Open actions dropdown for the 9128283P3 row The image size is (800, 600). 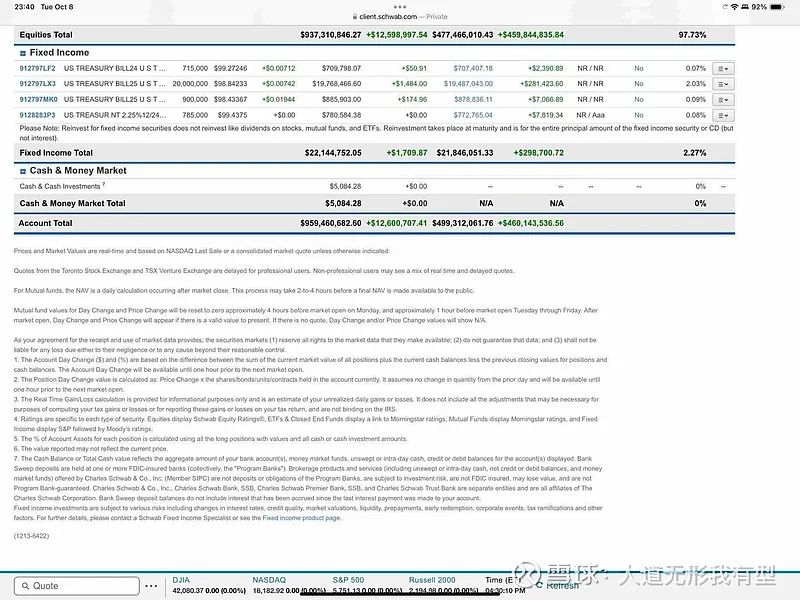pyautogui.click(x=723, y=115)
